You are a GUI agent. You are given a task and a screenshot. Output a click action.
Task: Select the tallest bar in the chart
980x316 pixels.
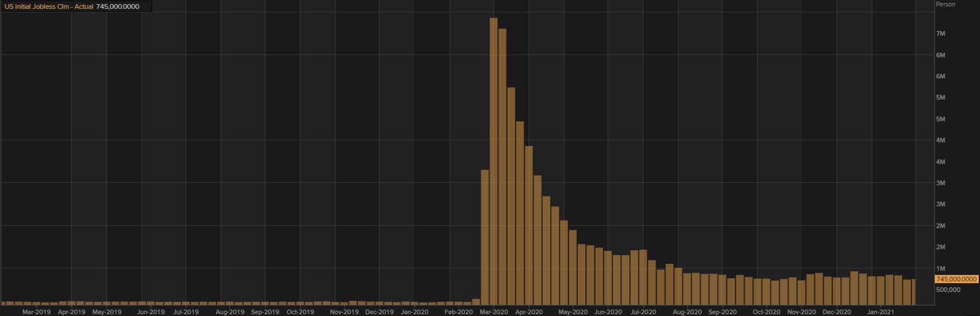coord(494,161)
